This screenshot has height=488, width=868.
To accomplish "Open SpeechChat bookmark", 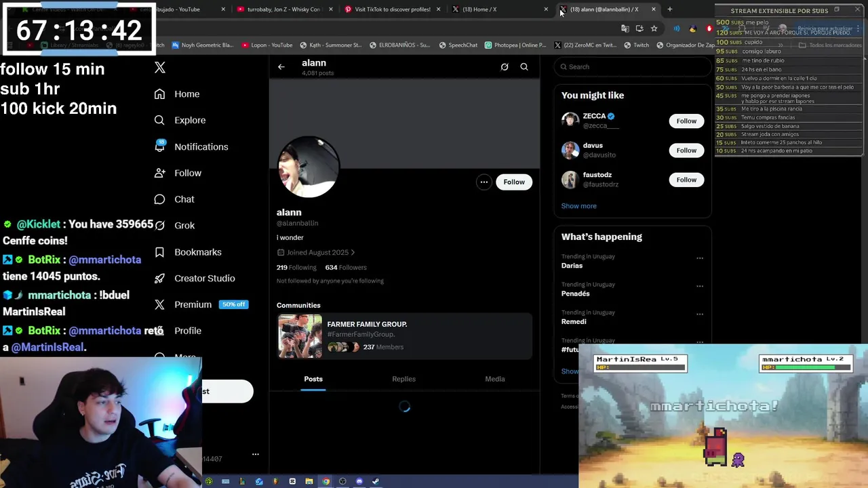I will 458,45.
